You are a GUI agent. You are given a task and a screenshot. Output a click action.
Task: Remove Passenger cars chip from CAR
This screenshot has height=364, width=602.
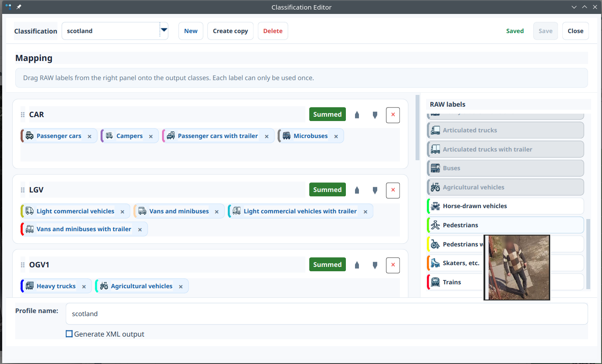89,136
